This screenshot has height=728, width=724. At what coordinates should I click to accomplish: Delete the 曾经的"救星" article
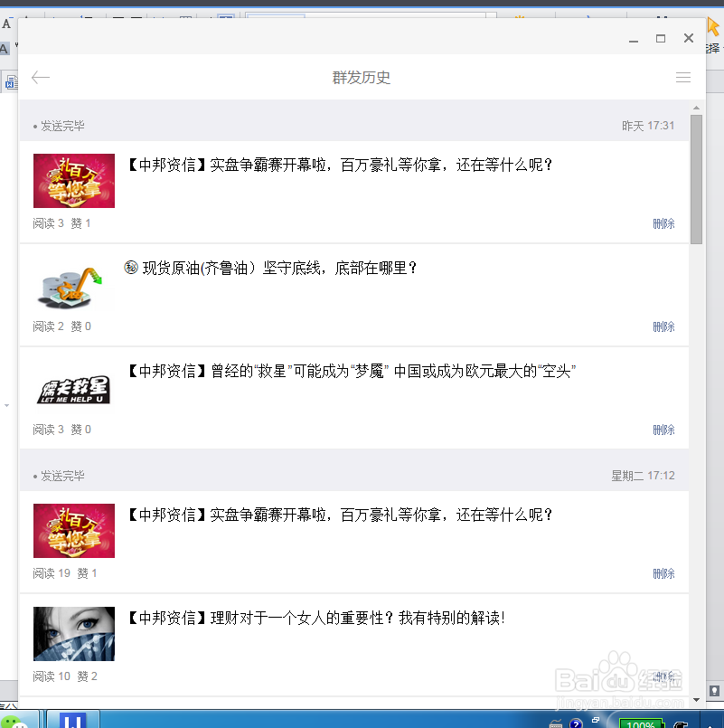663,430
